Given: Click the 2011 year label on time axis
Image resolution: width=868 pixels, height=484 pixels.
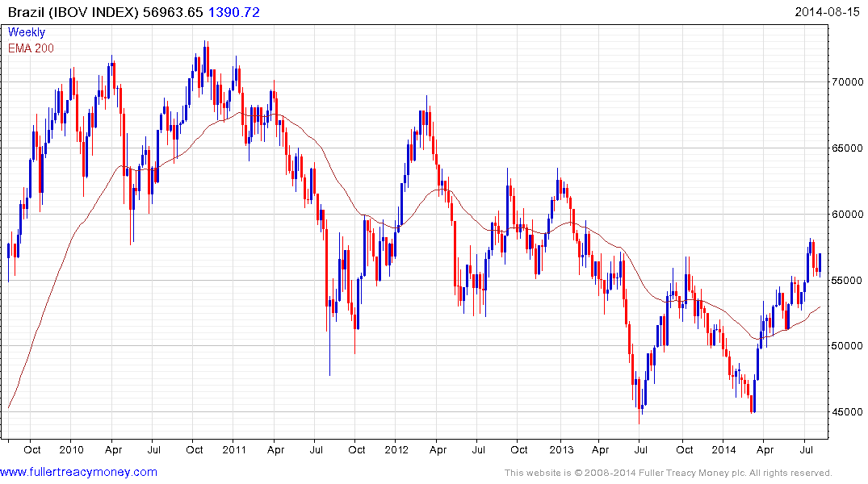Looking at the screenshot, I should 233,449.
